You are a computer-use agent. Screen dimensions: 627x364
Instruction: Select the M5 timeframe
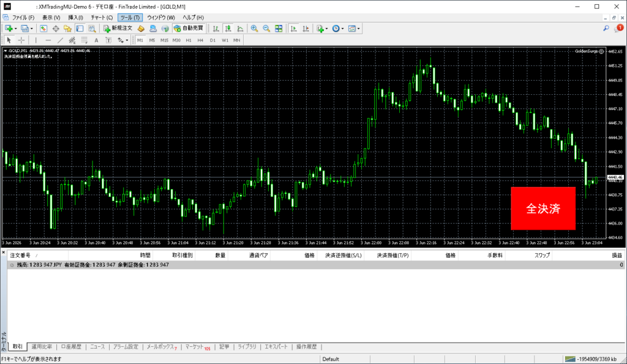click(x=152, y=40)
